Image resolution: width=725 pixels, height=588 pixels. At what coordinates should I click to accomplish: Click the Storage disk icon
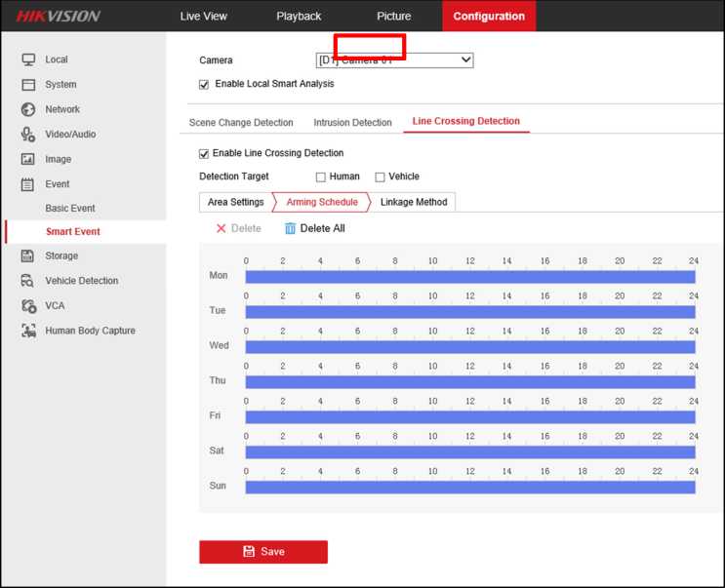(28, 255)
